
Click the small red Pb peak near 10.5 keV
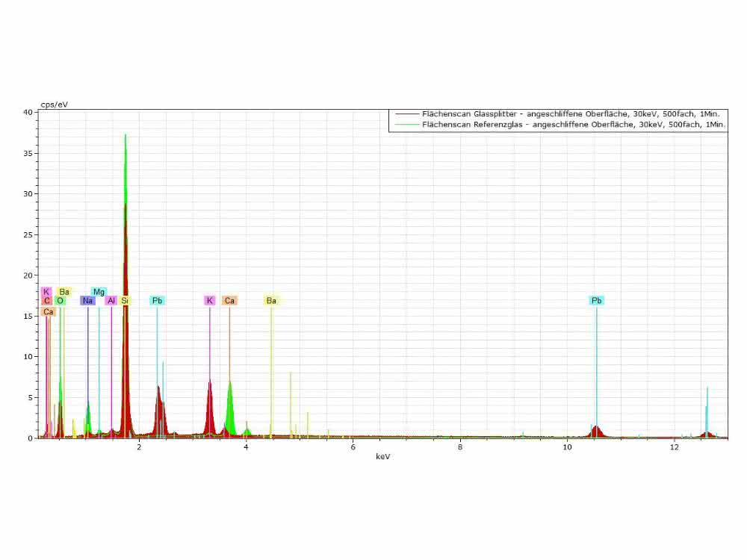click(x=595, y=432)
